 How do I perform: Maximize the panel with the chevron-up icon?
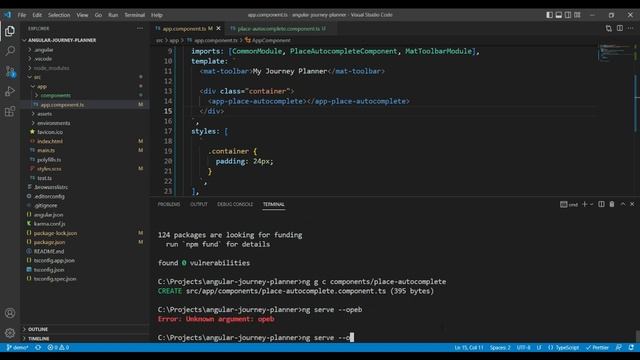(x=623, y=204)
